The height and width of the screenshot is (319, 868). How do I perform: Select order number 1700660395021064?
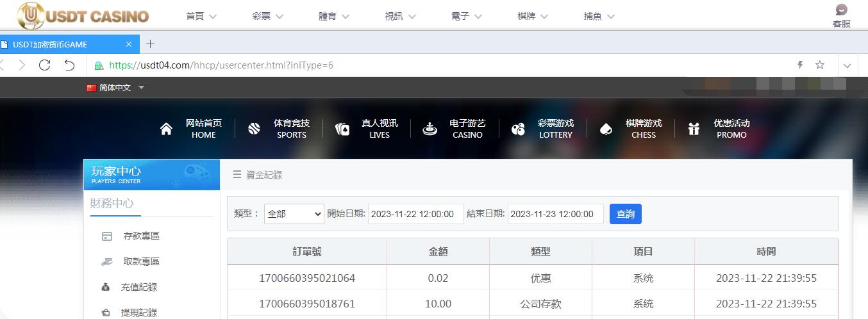pos(307,278)
